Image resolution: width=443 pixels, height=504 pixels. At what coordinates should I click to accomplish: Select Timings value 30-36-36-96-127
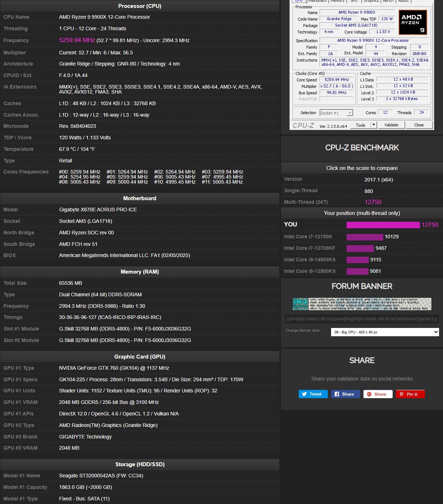110,317
